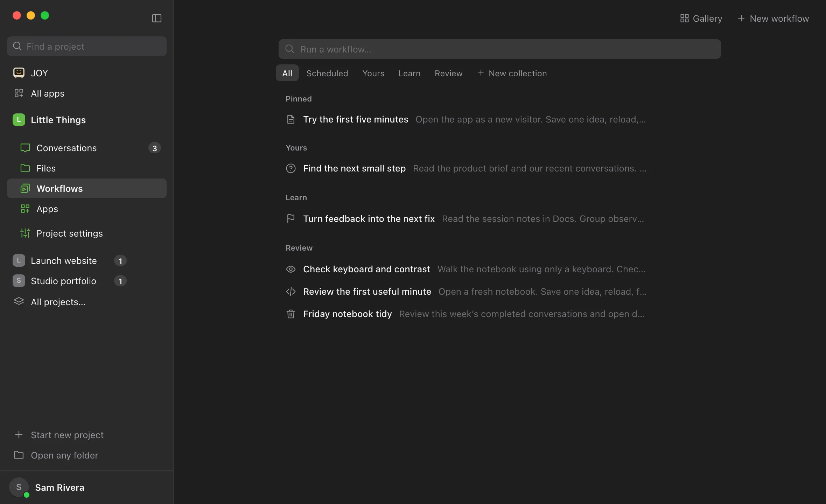
Task: Click the Gallery grid icon
Action: click(684, 18)
